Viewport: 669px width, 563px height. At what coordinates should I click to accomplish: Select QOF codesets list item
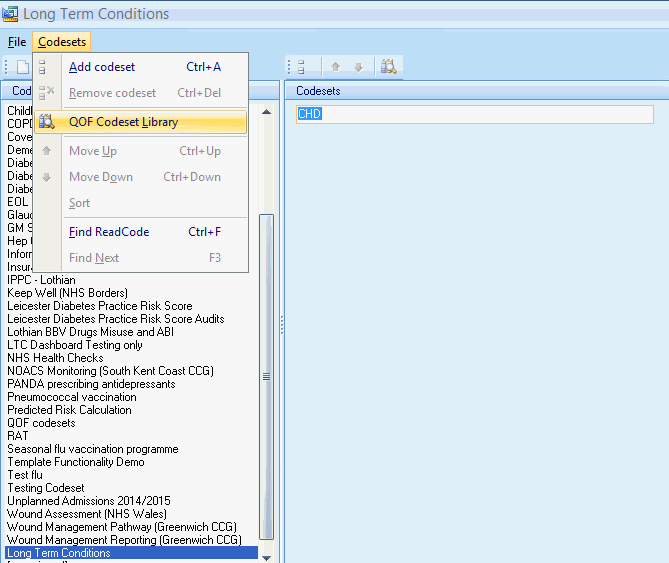[41, 423]
